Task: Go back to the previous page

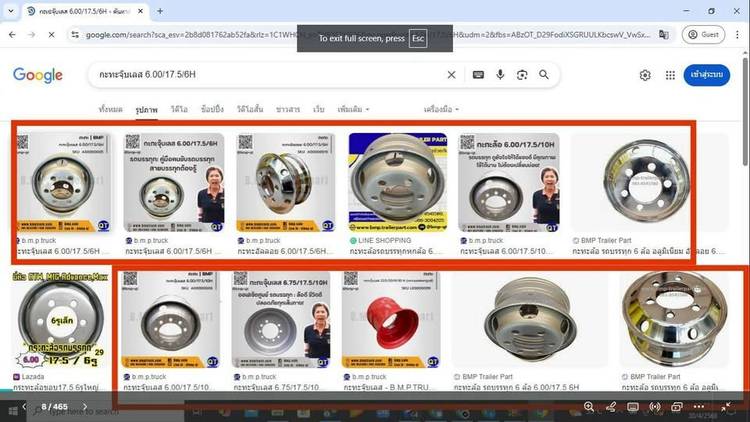Action: (12, 34)
